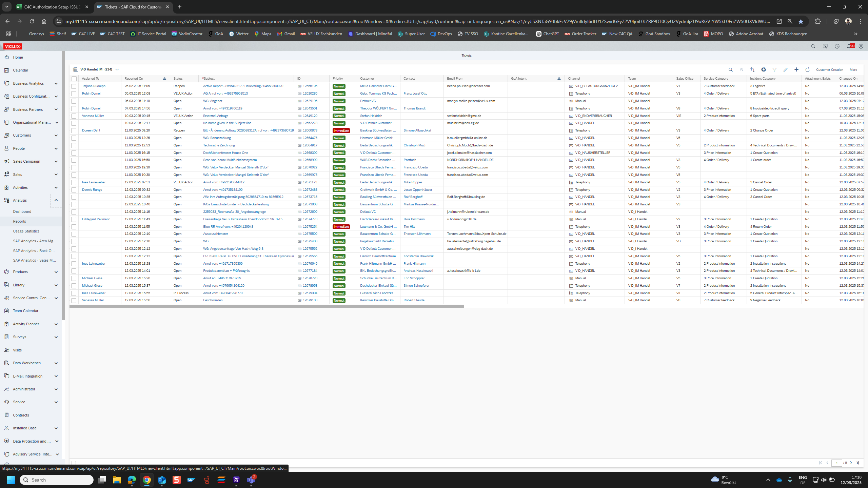Switch to C4C Authorization Setup browser tab

coord(52,7)
